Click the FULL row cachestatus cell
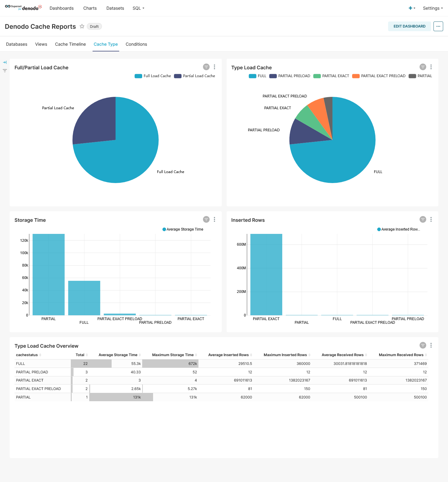Screen dimensions: 448x482 pyautogui.click(x=43, y=364)
